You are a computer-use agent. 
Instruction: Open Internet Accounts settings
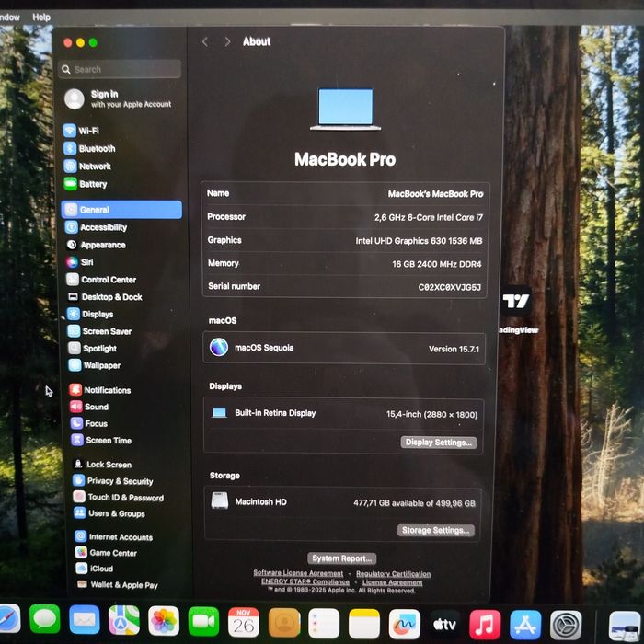click(x=114, y=536)
